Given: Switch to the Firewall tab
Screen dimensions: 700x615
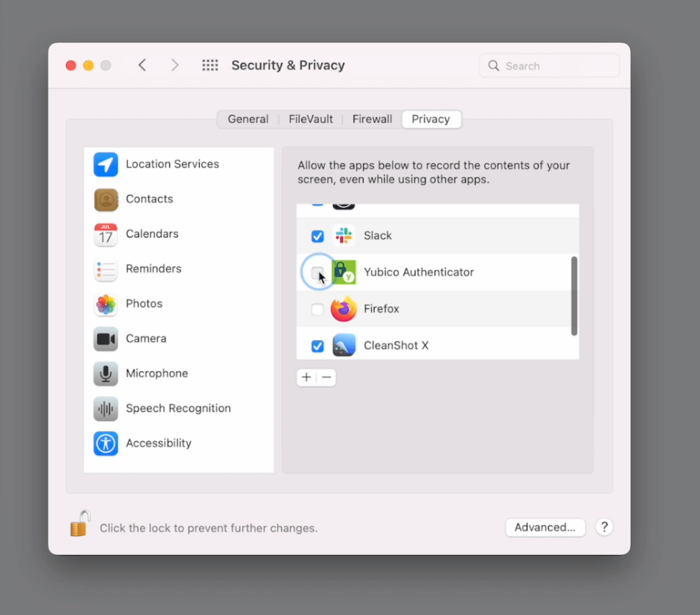Looking at the screenshot, I should click(x=372, y=119).
